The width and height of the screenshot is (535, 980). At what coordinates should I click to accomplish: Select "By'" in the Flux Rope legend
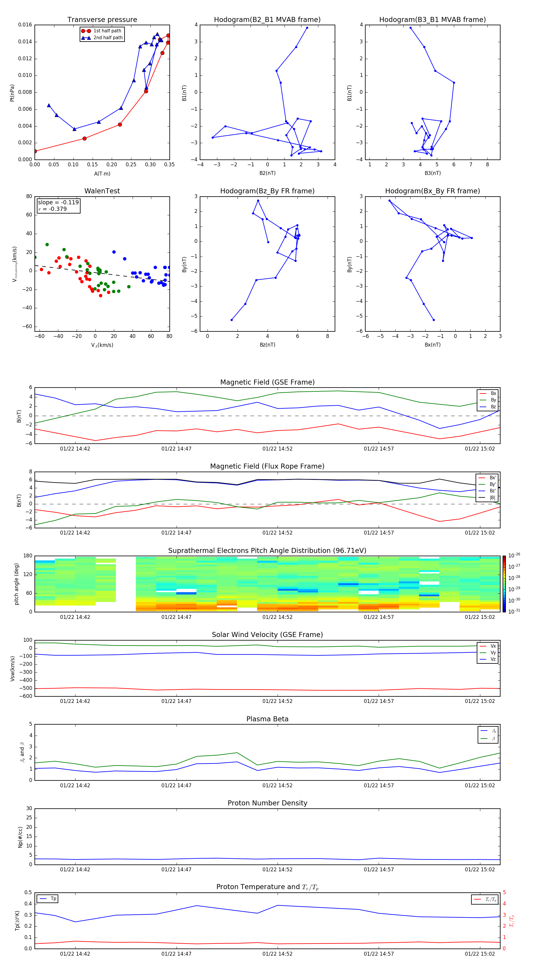click(487, 484)
